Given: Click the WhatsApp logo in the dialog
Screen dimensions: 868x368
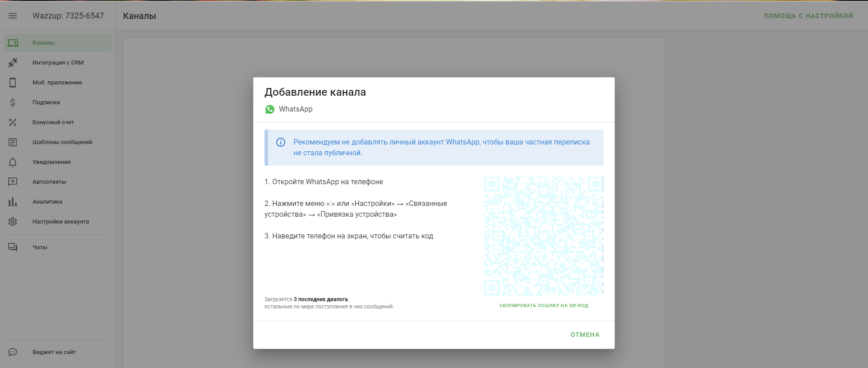Looking at the screenshot, I should click(270, 109).
